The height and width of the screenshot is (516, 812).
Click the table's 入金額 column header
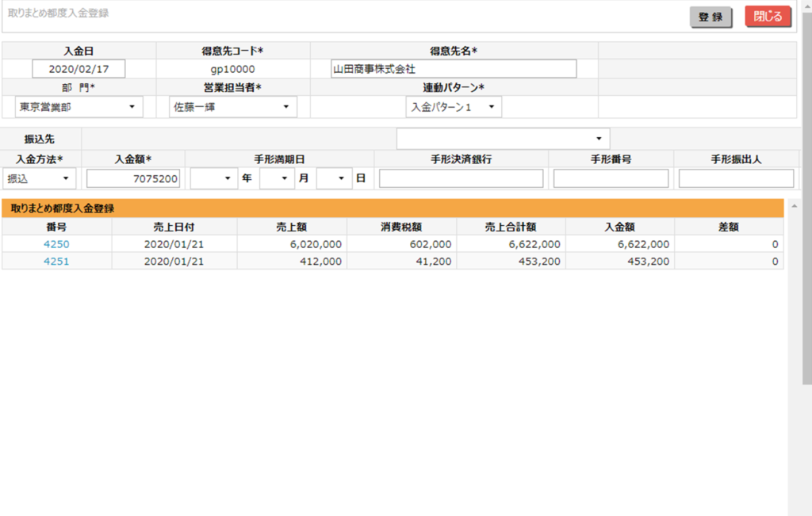pos(620,227)
